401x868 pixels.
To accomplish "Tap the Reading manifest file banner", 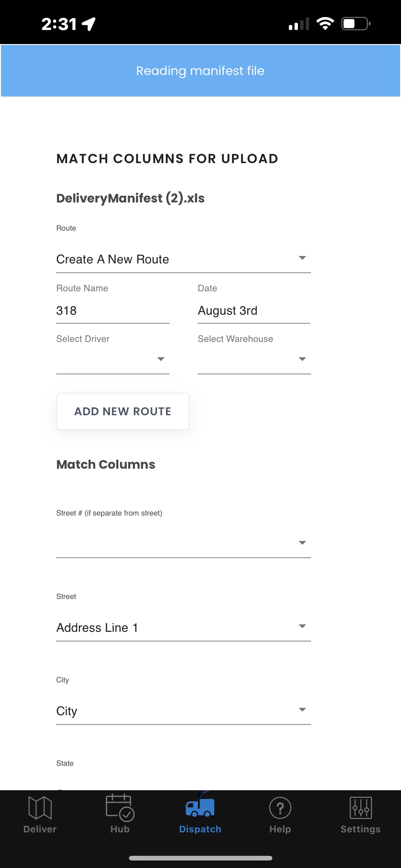I will [x=200, y=71].
